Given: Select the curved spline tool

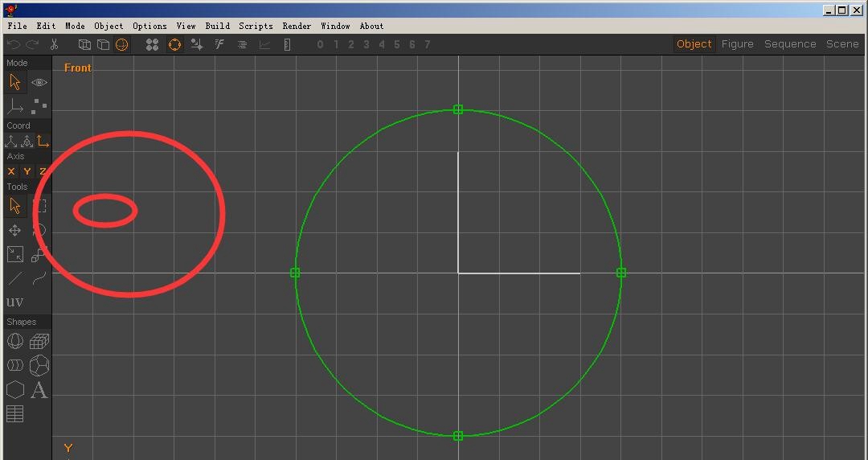Looking at the screenshot, I should point(39,278).
